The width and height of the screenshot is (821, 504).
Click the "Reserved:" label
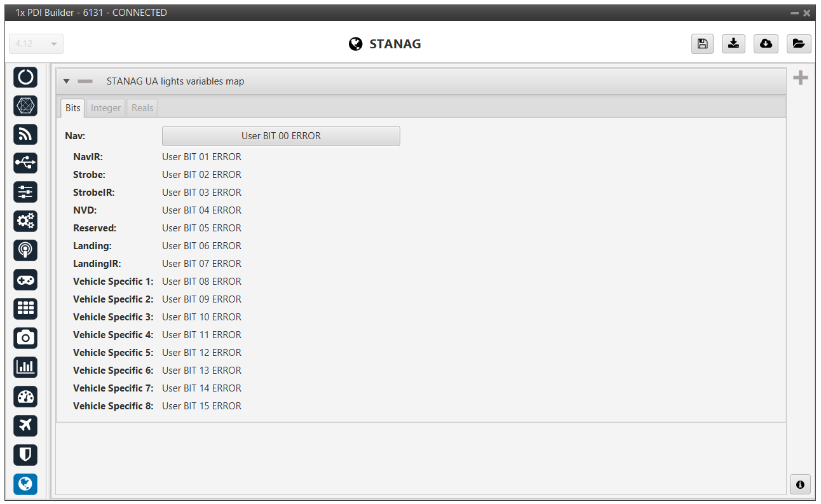(x=95, y=228)
